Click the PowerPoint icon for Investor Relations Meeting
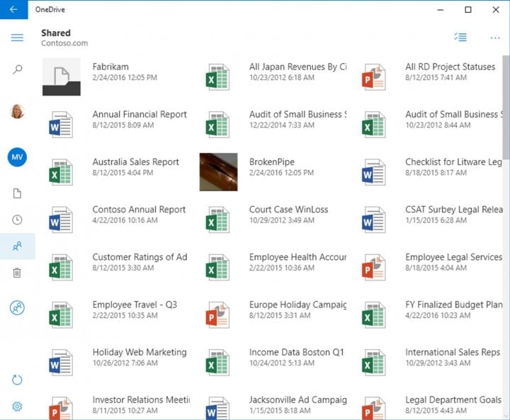The image size is (510, 420). coord(61,408)
